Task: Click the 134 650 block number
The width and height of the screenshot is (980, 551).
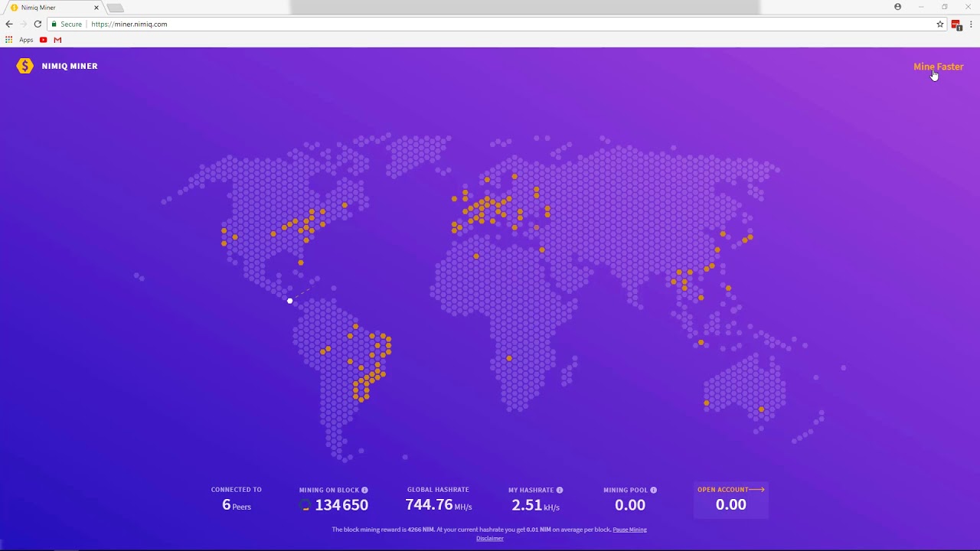Action: [341, 505]
